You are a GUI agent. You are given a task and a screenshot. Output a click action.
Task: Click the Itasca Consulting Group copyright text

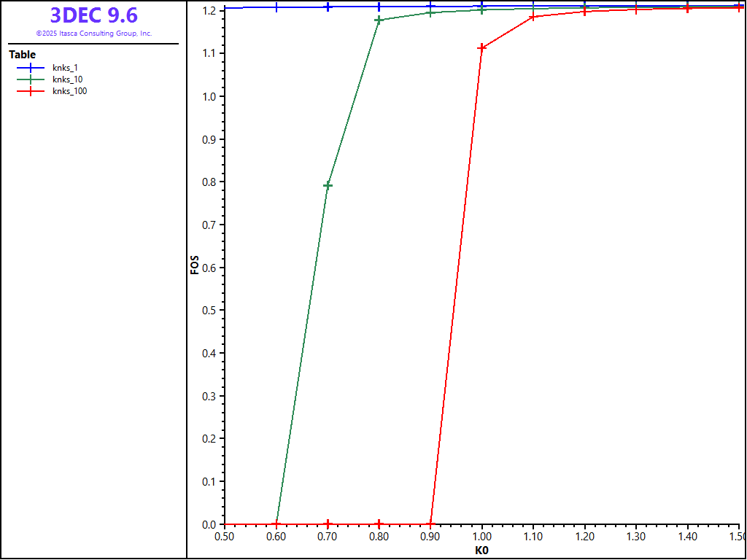pyautogui.click(x=93, y=34)
